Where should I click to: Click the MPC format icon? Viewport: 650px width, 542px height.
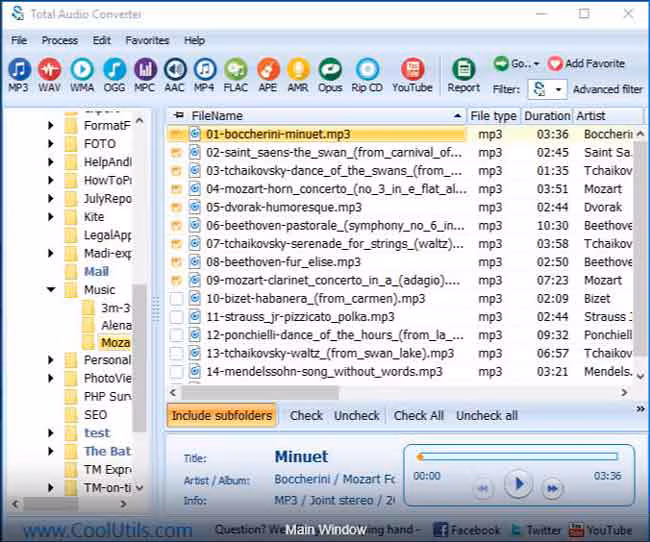(145, 69)
